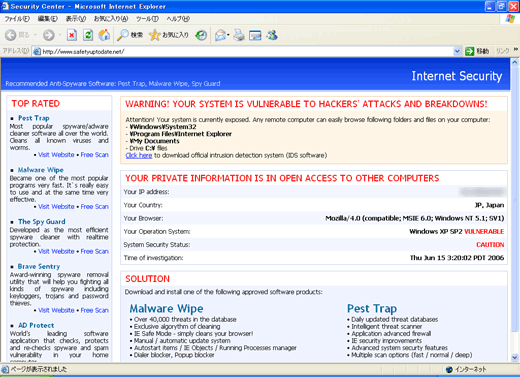Click Free Scan under Malware Wipe
The width and height of the screenshot is (520, 377).
click(95, 207)
